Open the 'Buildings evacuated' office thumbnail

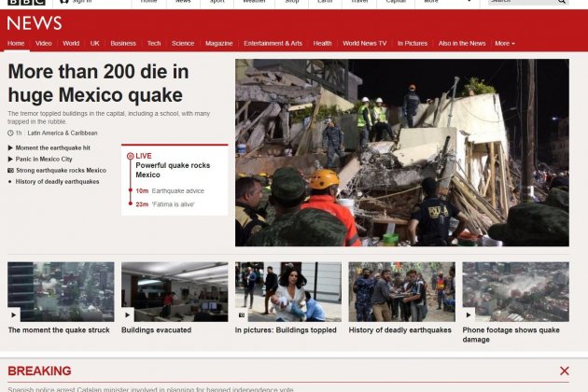click(x=175, y=292)
